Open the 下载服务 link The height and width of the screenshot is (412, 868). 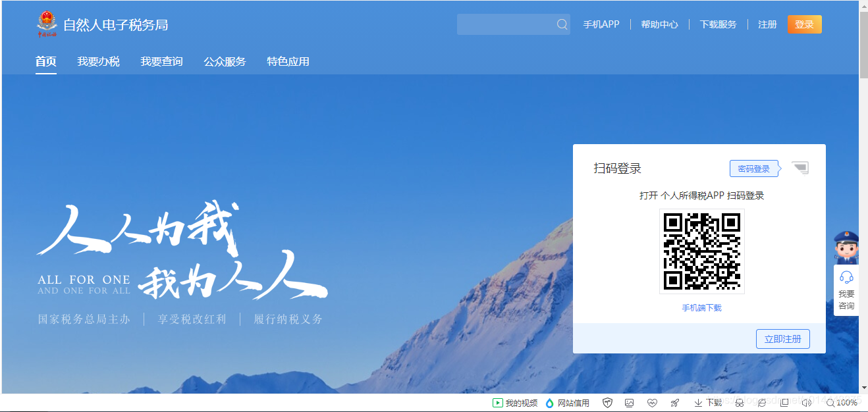tap(719, 24)
